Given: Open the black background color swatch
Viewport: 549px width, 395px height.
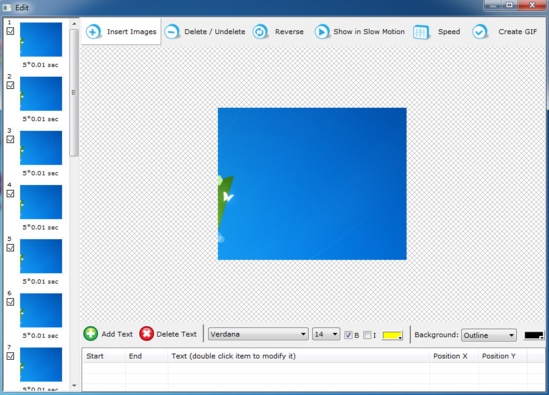Looking at the screenshot, I should 534,335.
